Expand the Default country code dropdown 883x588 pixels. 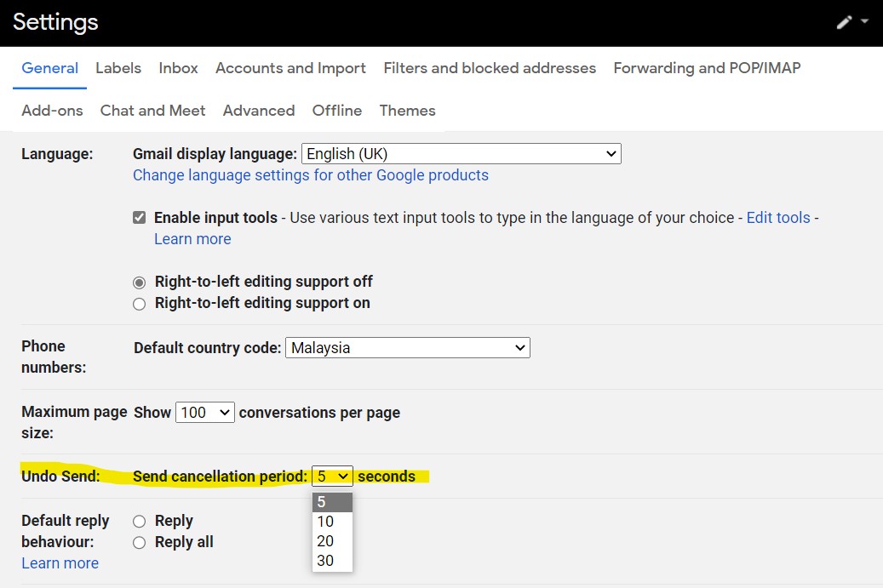click(x=407, y=348)
